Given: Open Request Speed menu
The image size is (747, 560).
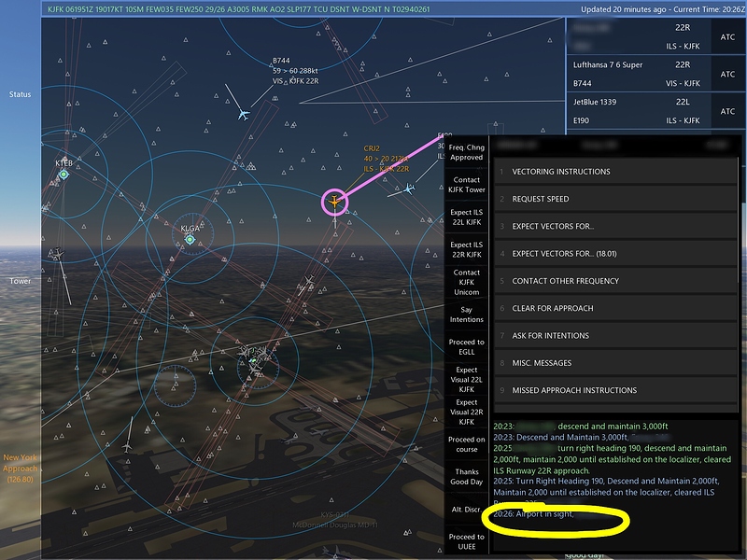Looking at the screenshot, I should tap(615, 199).
